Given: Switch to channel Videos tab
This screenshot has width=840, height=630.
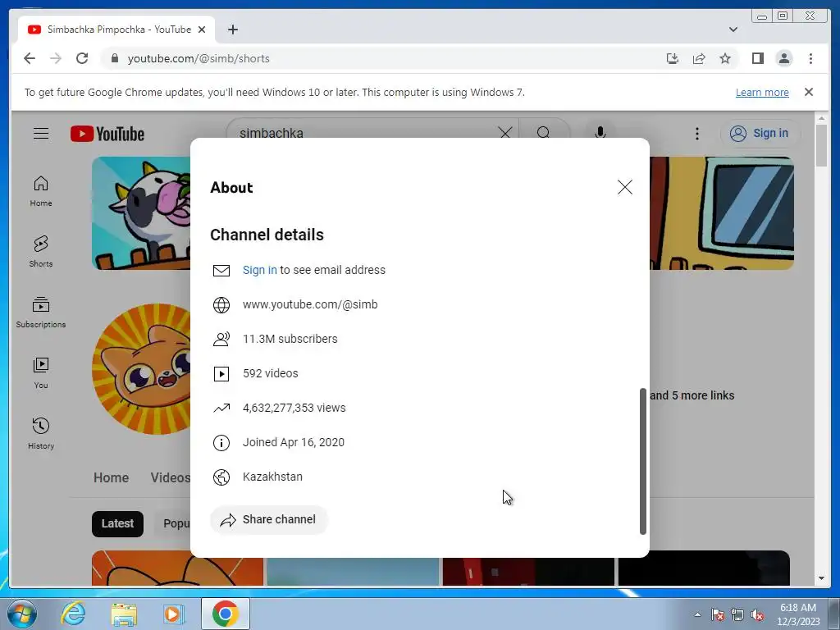Looking at the screenshot, I should (170, 478).
